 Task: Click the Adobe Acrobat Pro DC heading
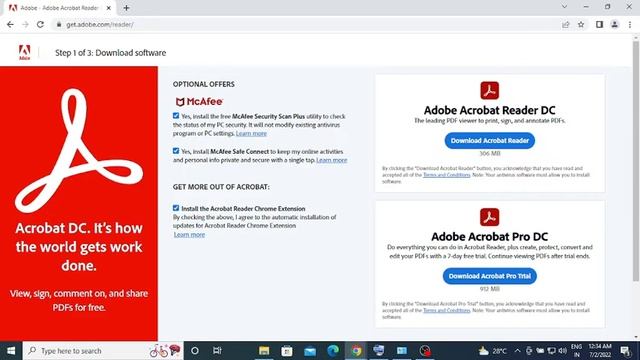489,237
